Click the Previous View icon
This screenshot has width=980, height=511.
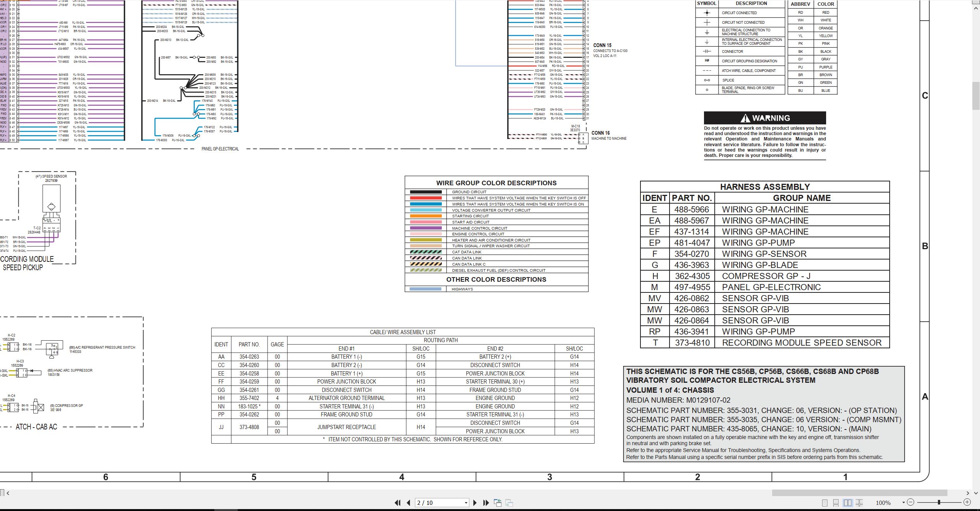(x=498, y=503)
